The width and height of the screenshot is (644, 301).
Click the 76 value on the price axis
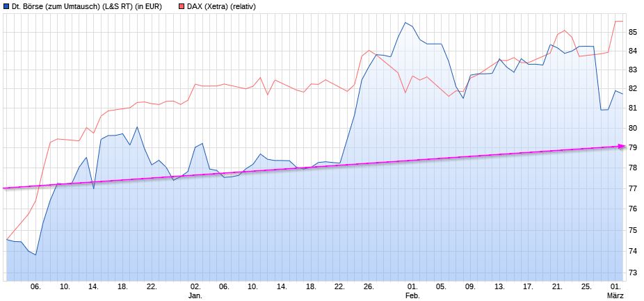633,209
